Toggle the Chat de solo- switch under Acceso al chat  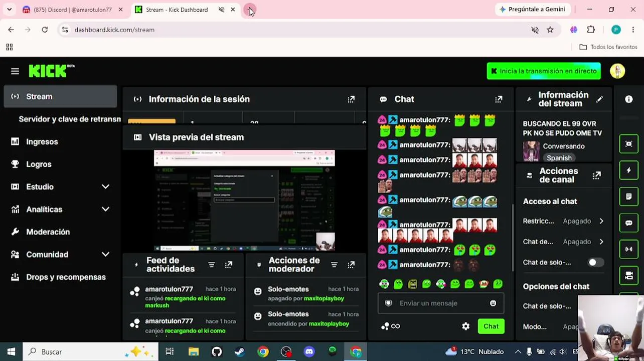[595, 262]
